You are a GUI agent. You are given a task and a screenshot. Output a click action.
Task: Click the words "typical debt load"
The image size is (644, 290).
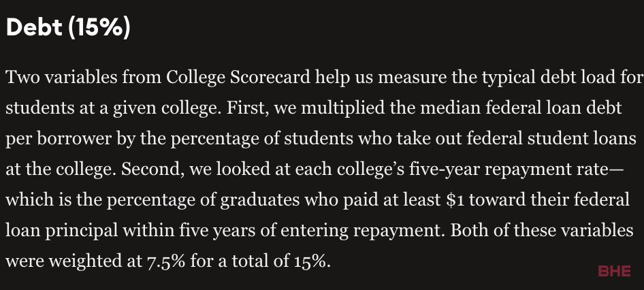pyautogui.click(x=549, y=78)
